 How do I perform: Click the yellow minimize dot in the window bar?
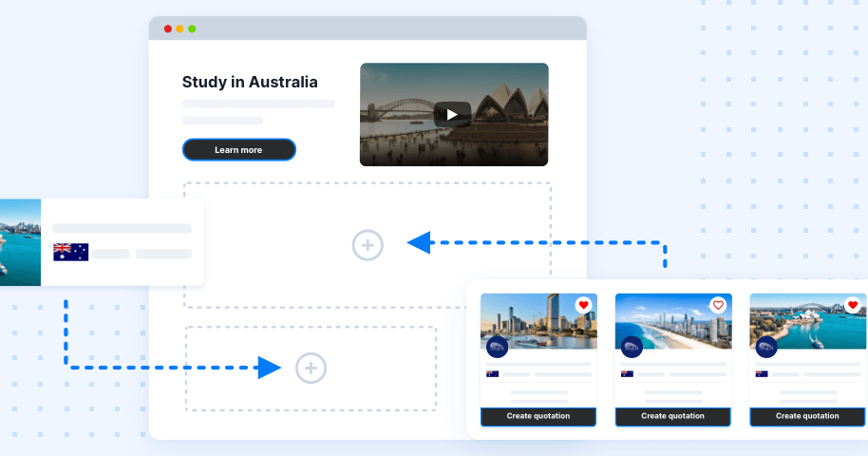pyautogui.click(x=179, y=28)
